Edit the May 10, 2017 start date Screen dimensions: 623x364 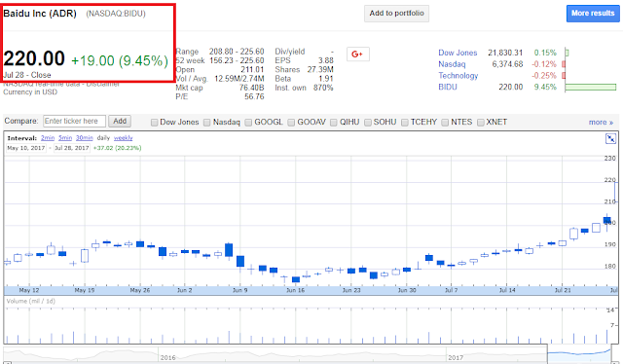(x=26, y=148)
